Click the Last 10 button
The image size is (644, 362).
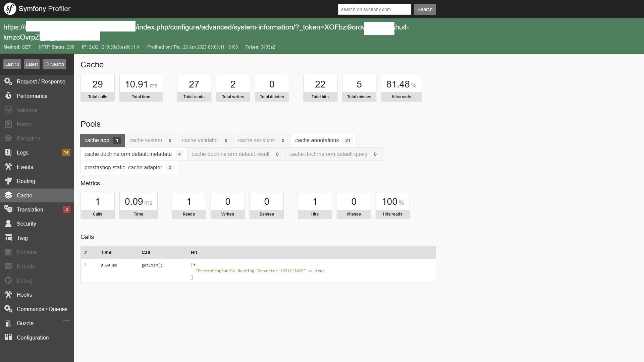[x=12, y=64]
